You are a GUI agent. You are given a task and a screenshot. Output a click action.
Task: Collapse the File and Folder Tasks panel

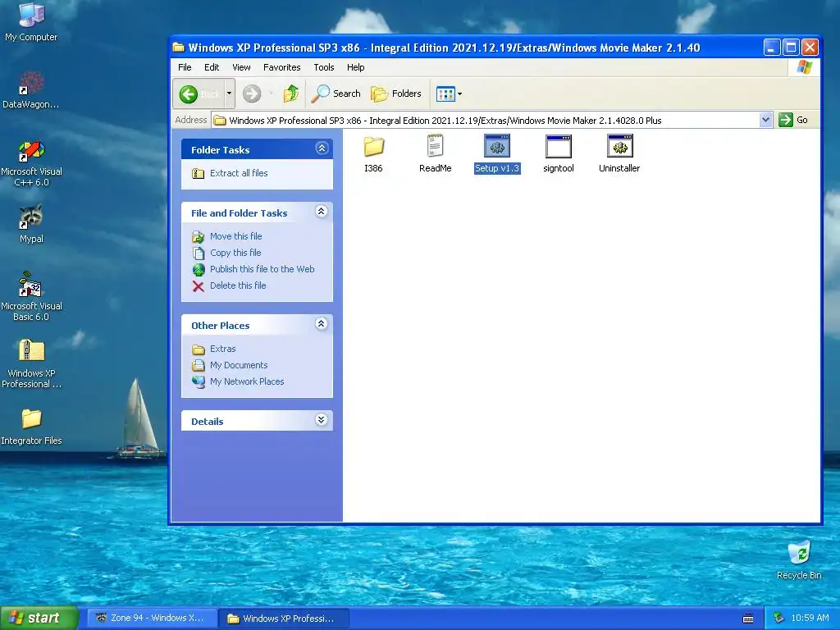tap(322, 212)
